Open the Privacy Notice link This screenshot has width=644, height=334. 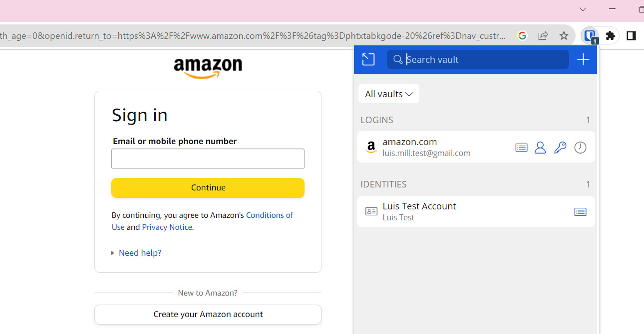[x=167, y=227]
